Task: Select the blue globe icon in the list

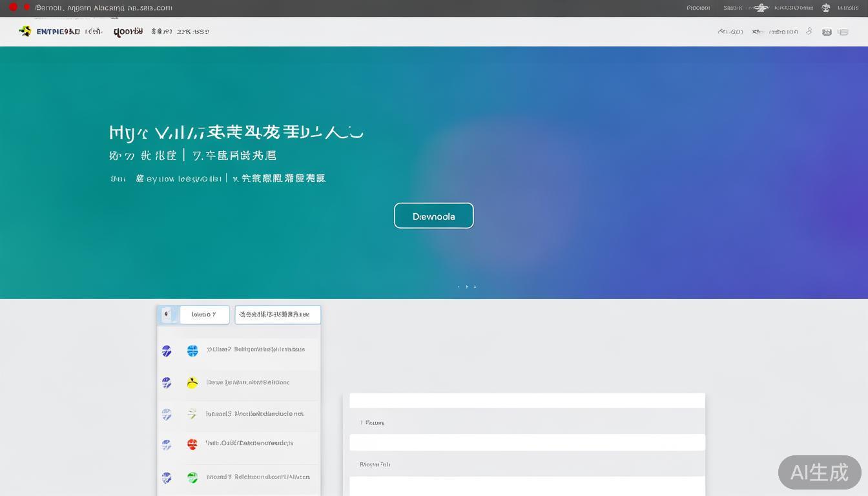Action: coord(192,349)
